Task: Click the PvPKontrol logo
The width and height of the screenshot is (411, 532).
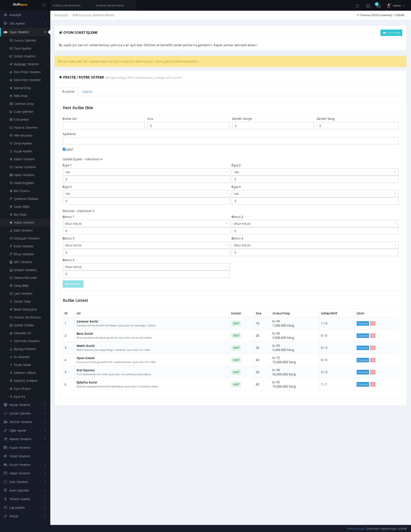Action: click(20, 5)
